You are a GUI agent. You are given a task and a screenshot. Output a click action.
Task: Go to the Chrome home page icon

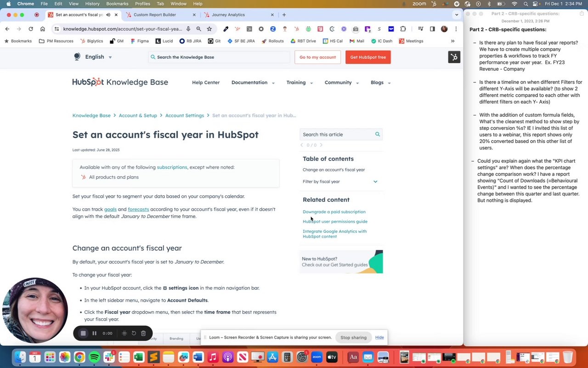[43, 29]
